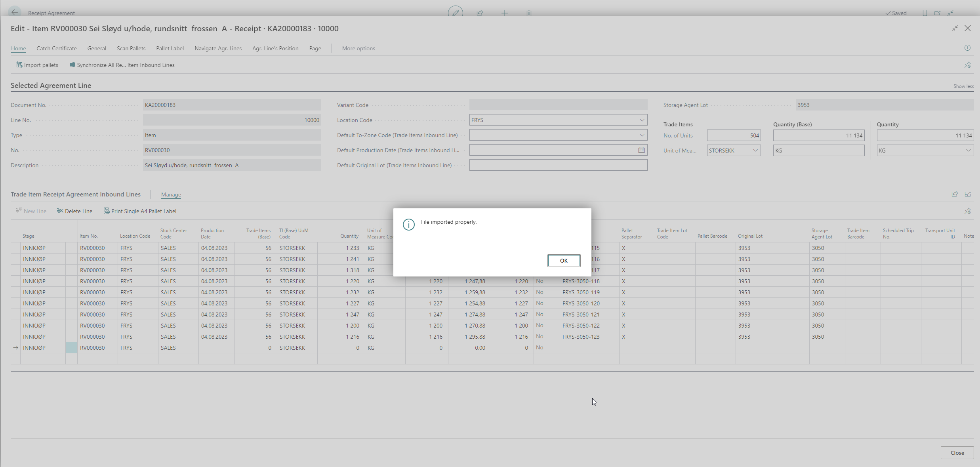Viewport: 980px width, 467px height.
Task: Click the Manage link
Action: pos(171,194)
